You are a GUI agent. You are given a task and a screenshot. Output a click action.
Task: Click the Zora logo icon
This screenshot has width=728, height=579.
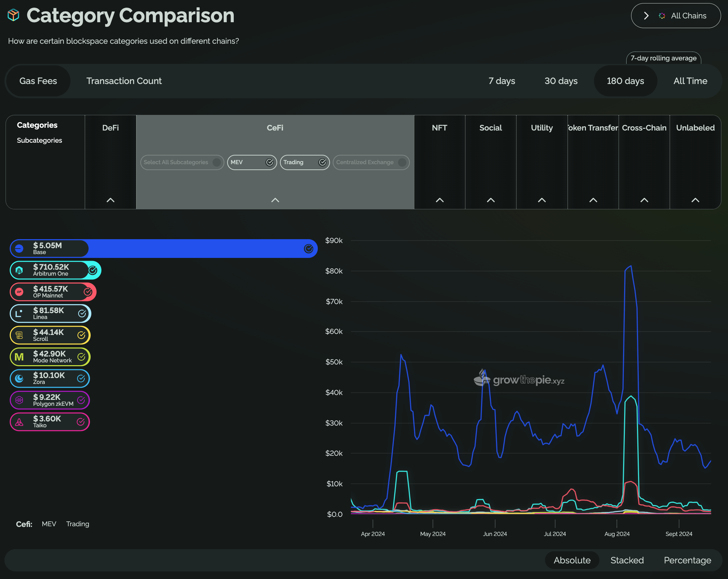19,378
